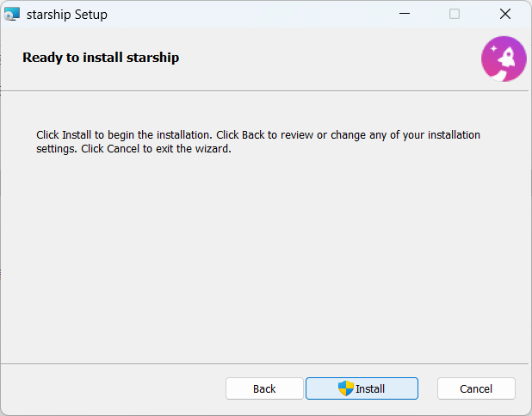Open the installer icon system menu
This screenshot has width=532, height=416.
(x=12, y=15)
